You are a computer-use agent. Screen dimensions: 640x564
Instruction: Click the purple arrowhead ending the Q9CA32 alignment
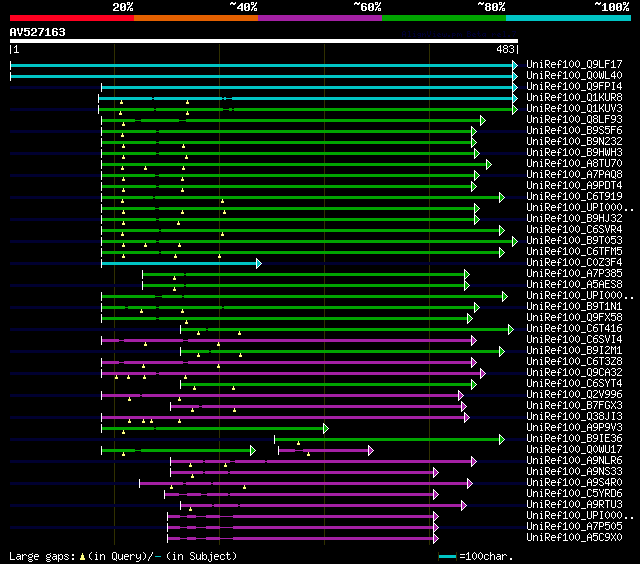[x=483, y=373]
